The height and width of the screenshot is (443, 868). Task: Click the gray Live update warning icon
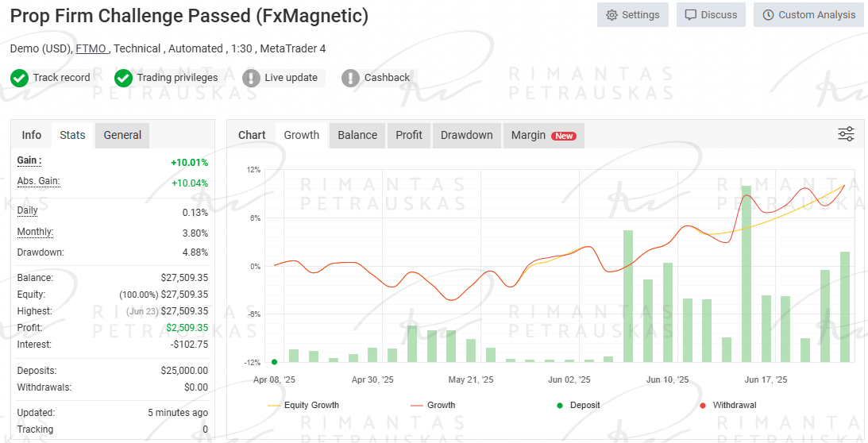(x=251, y=78)
